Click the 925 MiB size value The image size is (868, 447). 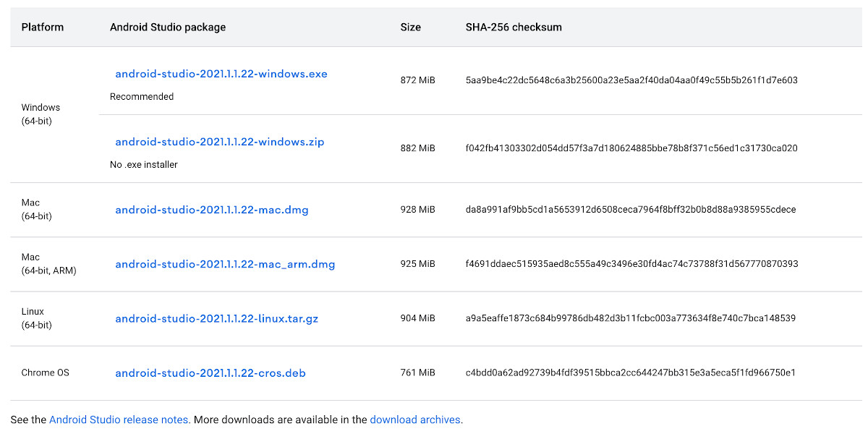coord(418,264)
